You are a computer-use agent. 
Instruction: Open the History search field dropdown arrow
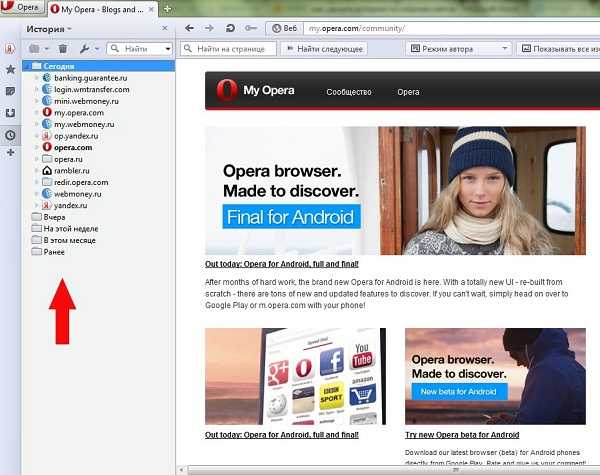[x=167, y=48]
